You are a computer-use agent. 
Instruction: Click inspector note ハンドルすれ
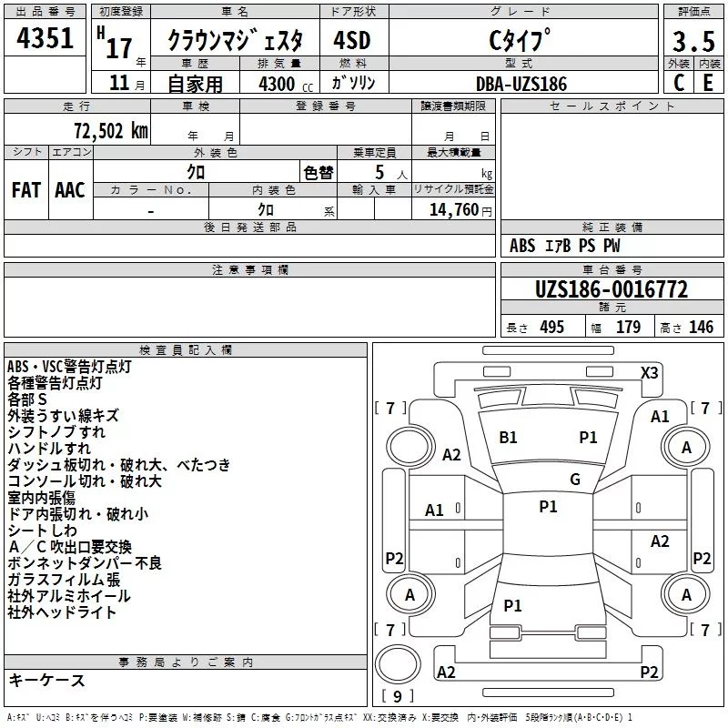click(49, 448)
